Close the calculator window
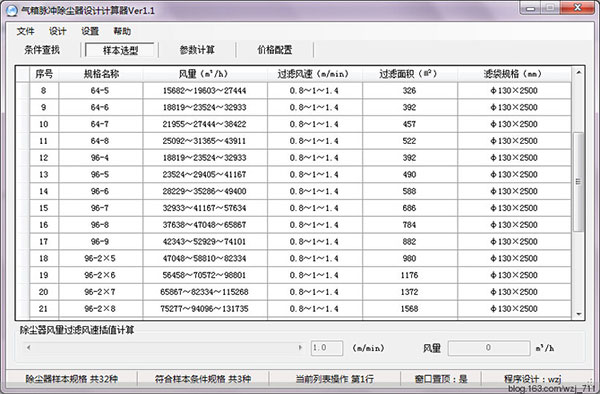The width and height of the screenshot is (600, 394). coord(578,8)
